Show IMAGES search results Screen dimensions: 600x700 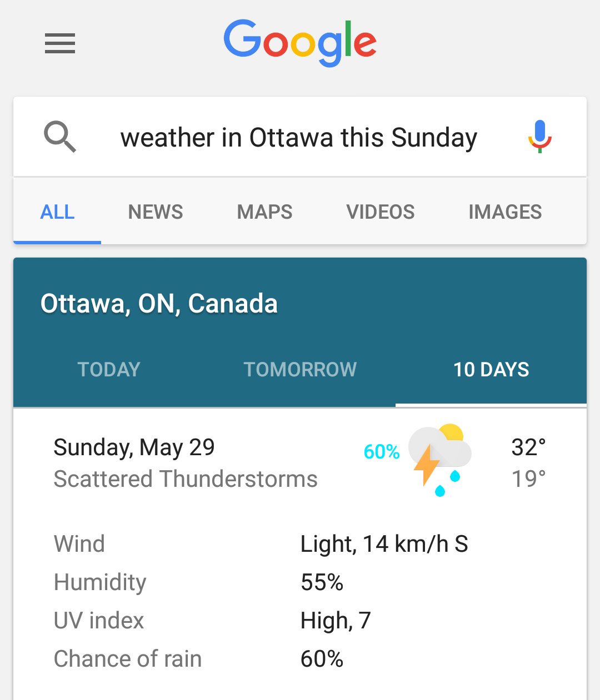point(505,212)
